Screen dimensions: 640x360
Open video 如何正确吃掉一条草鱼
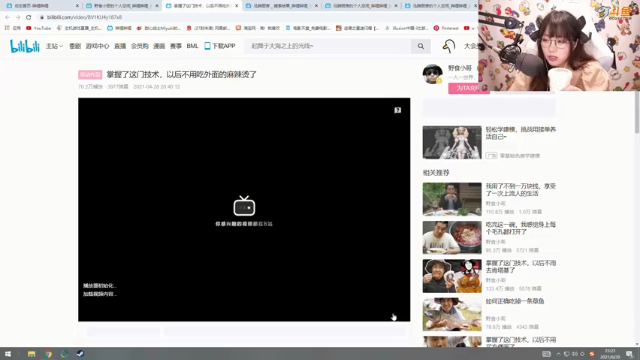click(x=515, y=301)
